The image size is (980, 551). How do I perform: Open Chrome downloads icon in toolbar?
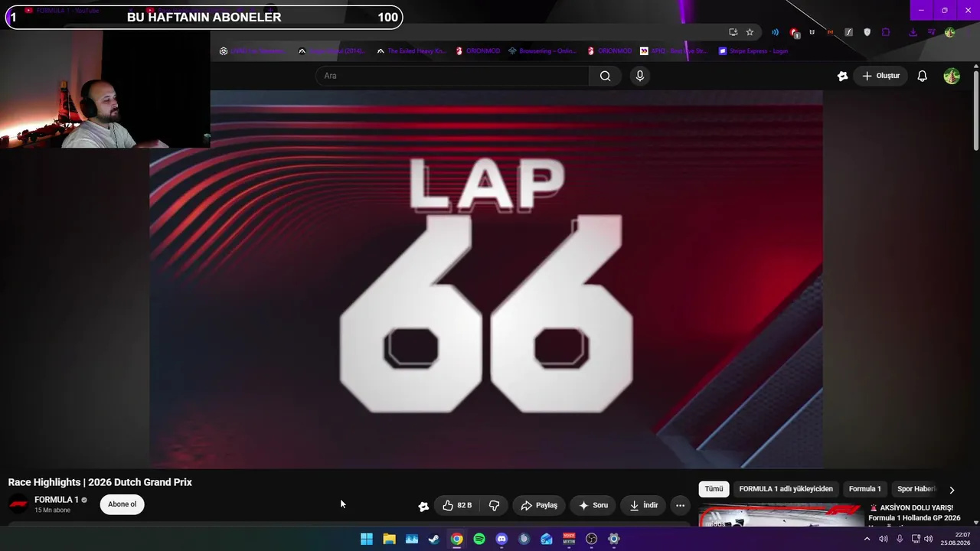pos(913,32)
